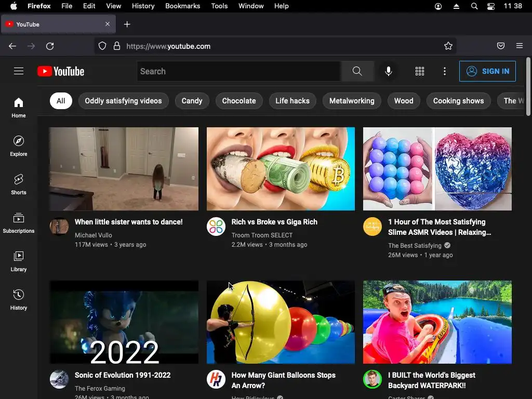Screen dimensions: 532x399
Task: Filter by Wood chip
Action: click(404, 101)
